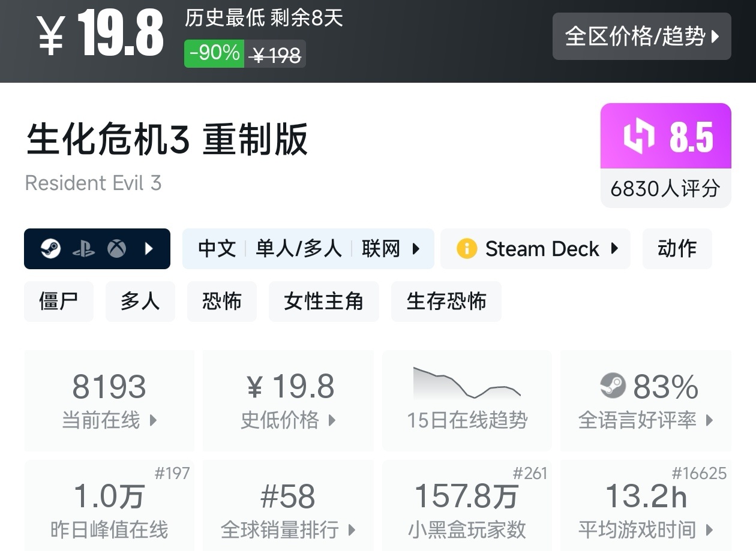
Task: Open the 6830人评分 ratings
Action: click(x=665, y=189)
